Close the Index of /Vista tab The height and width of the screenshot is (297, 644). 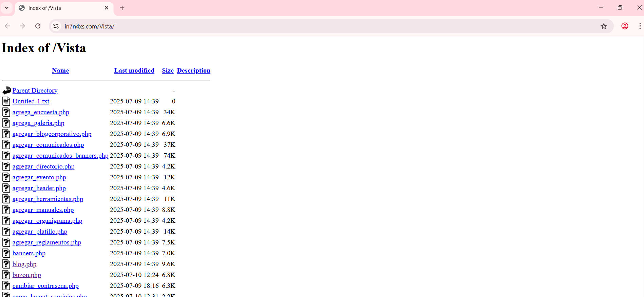coord(107,8)
